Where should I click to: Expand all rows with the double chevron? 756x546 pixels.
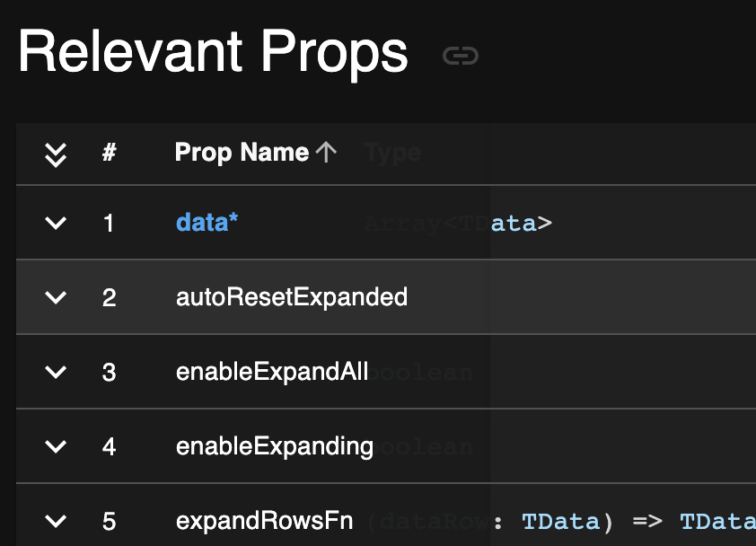click(56, 154)
